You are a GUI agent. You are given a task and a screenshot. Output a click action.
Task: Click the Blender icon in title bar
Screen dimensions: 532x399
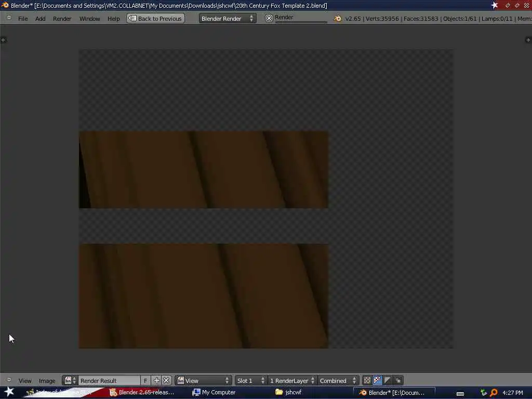click(x=5, y=5)
